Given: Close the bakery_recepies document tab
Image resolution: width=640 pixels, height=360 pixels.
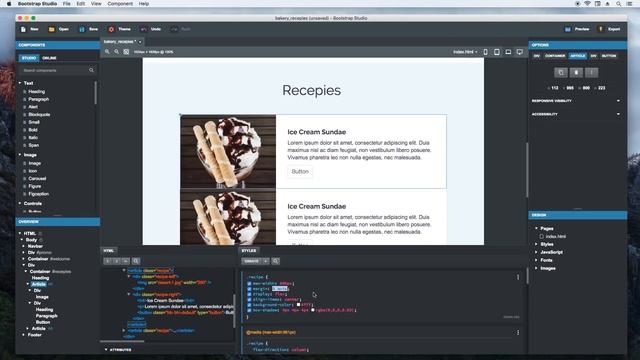Looking at the screenshot, I should pos(140,42).
